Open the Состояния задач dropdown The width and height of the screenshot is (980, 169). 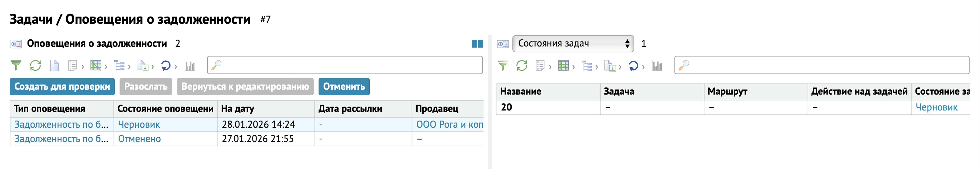point(573,44)
